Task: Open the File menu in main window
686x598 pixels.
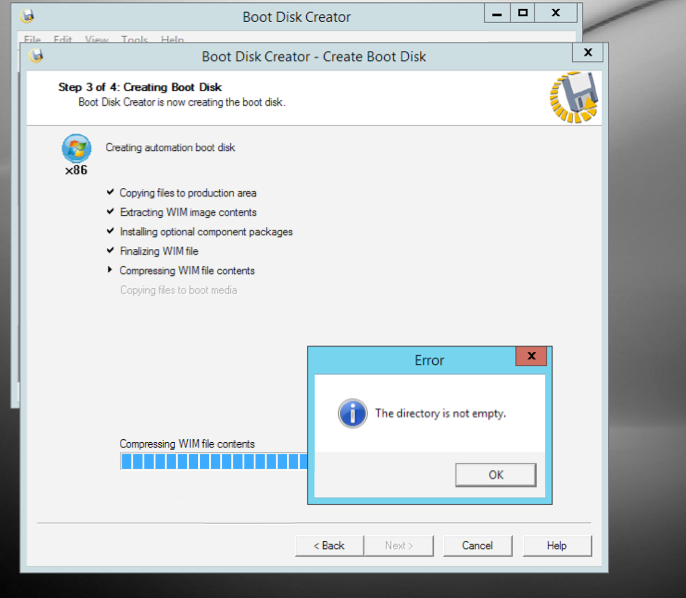Action: click(32, 40)
